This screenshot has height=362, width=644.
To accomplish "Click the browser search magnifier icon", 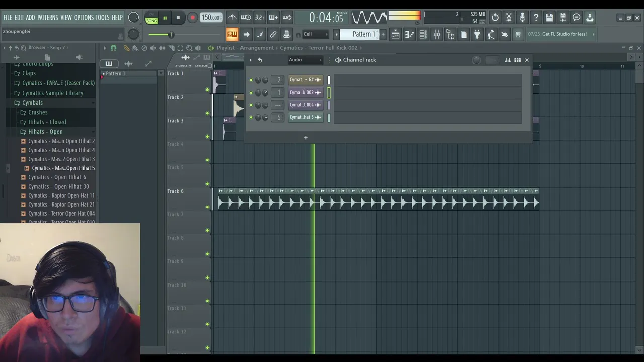I will click(x=23, y=48).
